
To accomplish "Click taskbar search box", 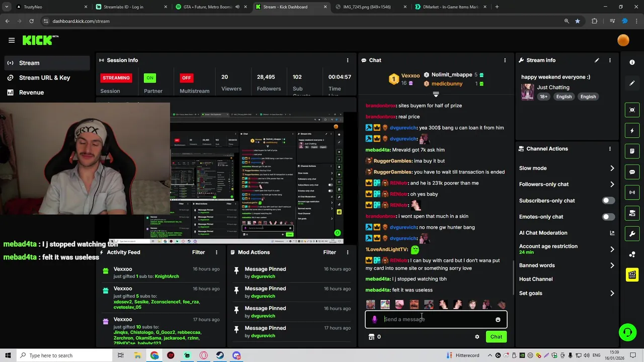I will 65,355.
